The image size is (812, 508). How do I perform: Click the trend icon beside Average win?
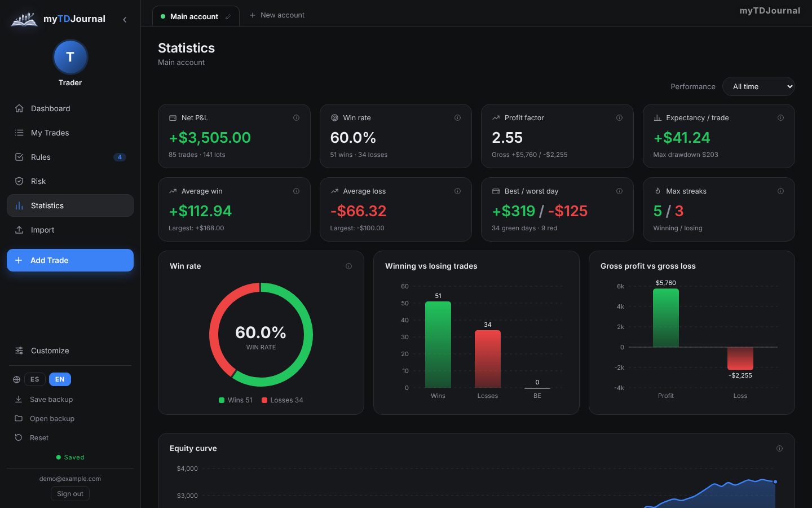coord(173,191)
